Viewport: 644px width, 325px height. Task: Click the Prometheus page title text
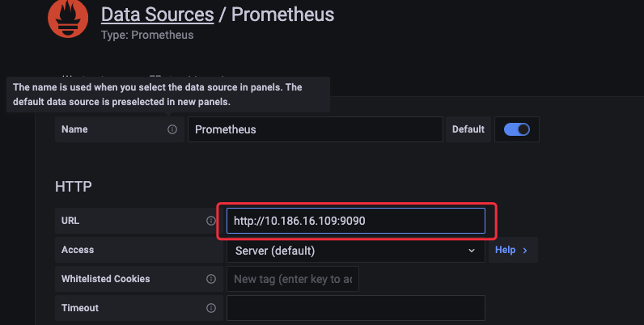point(282,15)
